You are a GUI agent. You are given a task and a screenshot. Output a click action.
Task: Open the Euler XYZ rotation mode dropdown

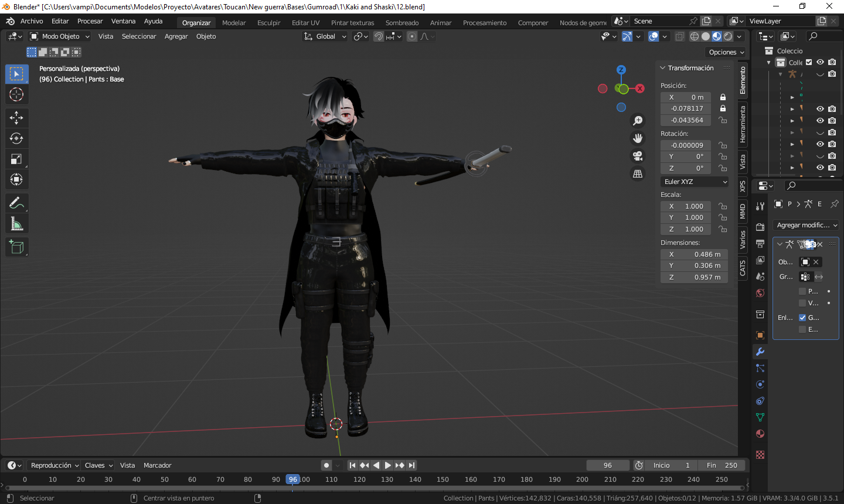(x=695, y=182)
